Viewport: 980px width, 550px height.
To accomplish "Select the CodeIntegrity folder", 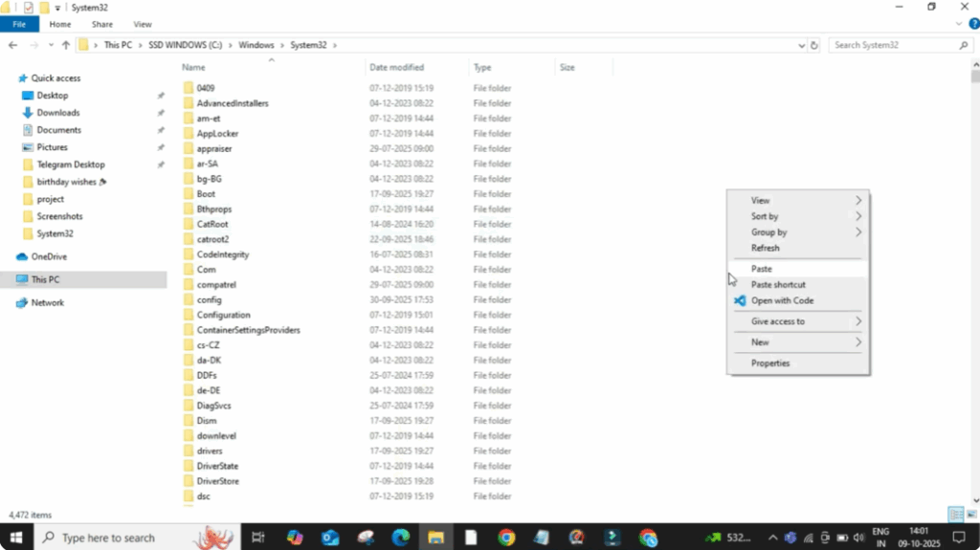I will click(222, 255).
